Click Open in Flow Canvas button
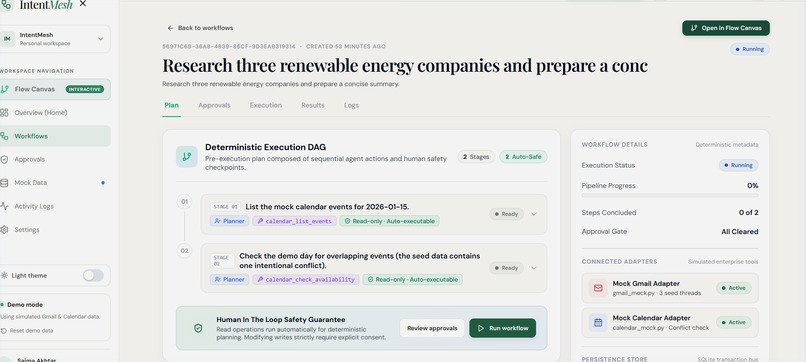This screenshot has width=806, height=362. click(726, 28)
